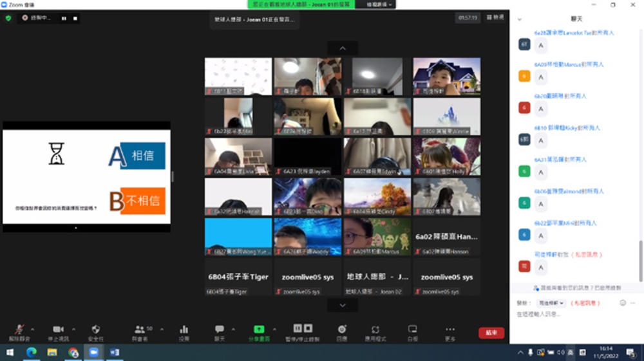Image resolution: width=644 pixels, height=361 pixels.
Task: Select 6B04 Tiger participant tile
Action: point(238,277)
